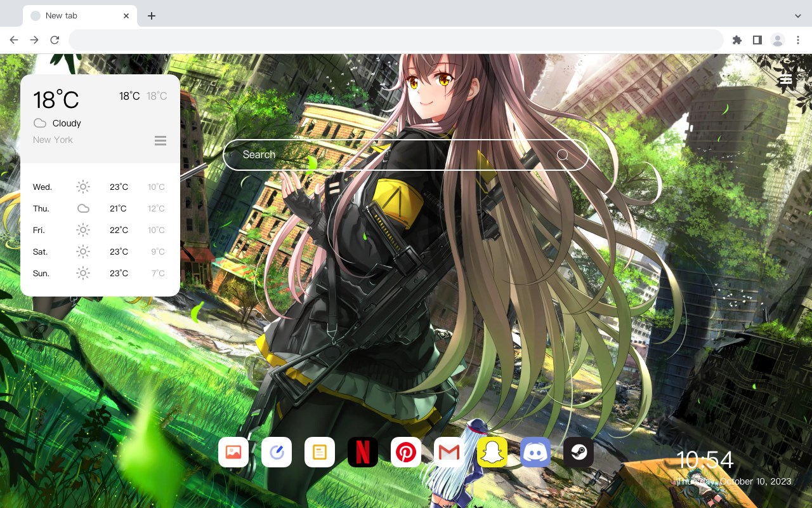Open the Chrome profile avatar

pyautogui.click(x=778, y=40)
